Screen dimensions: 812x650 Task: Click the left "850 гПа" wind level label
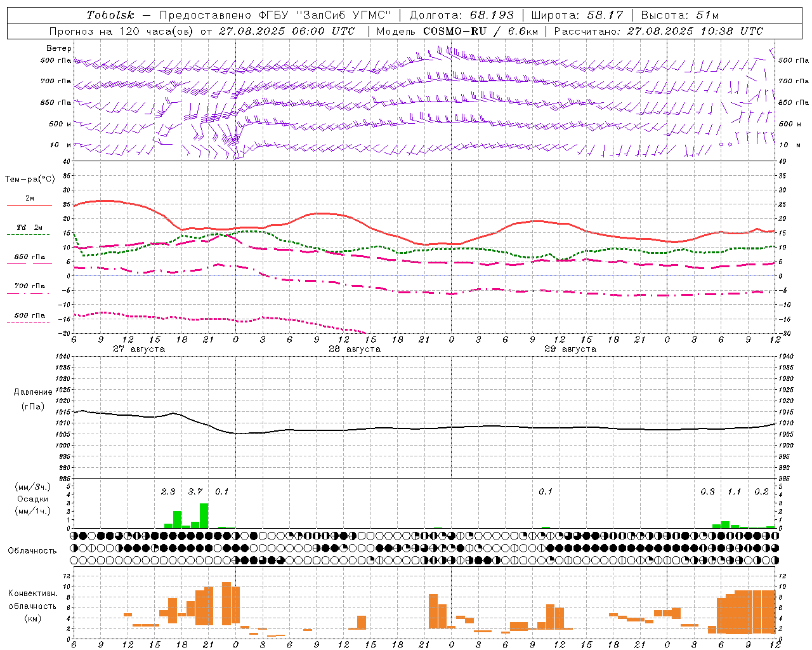click(56, 102)
